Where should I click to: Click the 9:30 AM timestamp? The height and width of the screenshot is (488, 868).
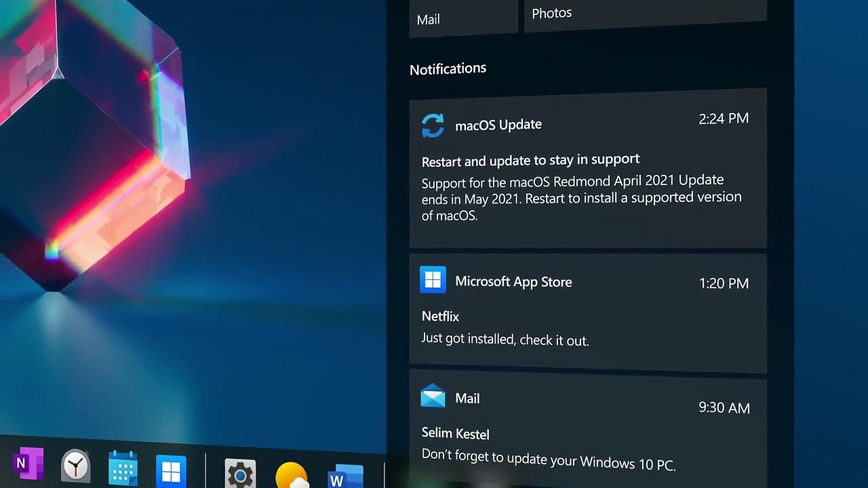tap(724, 408)
